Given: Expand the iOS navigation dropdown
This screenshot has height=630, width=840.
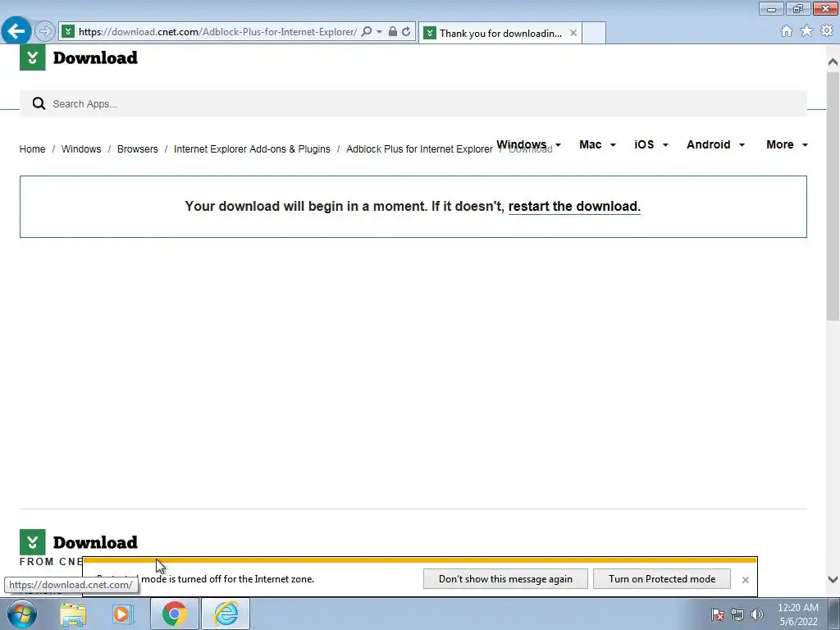Looking at the screenshot, I should click(x=651, y=144).
